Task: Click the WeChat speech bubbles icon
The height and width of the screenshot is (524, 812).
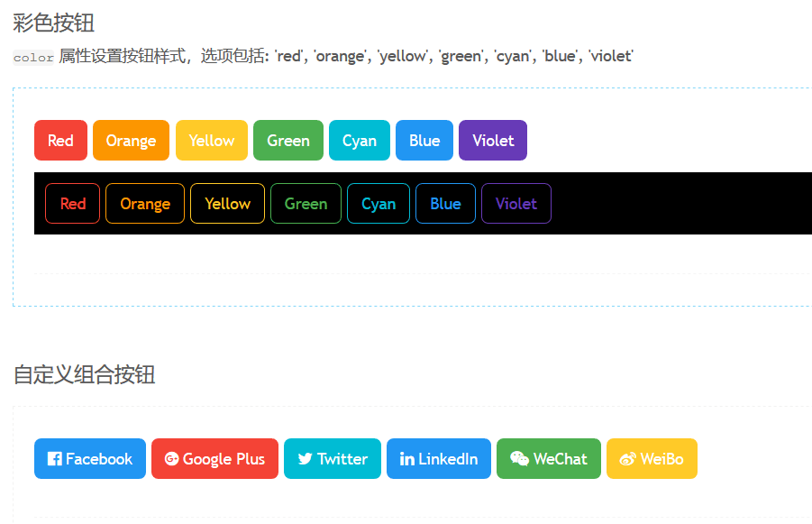Action: (x=519, y=459)
